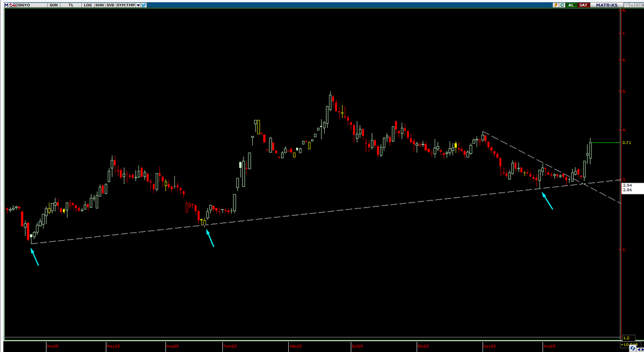
Task: Toggle the KHN button
Action: click(100, 5)
